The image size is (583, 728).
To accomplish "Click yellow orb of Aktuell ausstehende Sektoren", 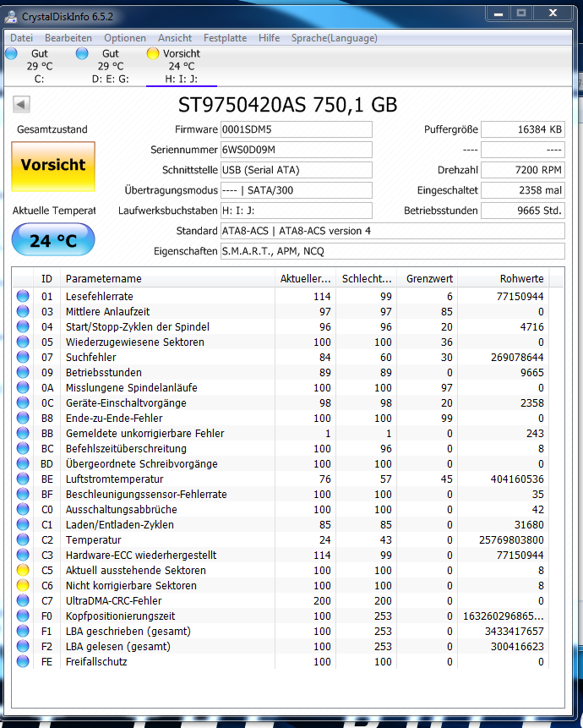I will [23, 570].
